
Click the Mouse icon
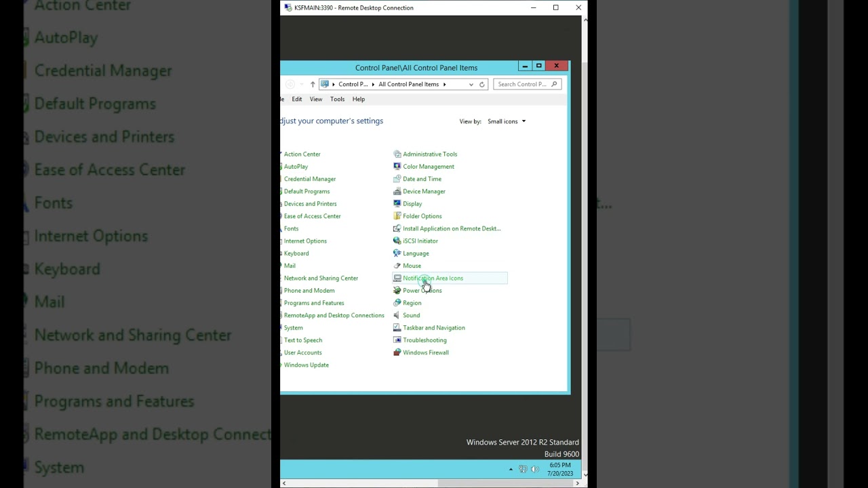(x=397, y=266)
